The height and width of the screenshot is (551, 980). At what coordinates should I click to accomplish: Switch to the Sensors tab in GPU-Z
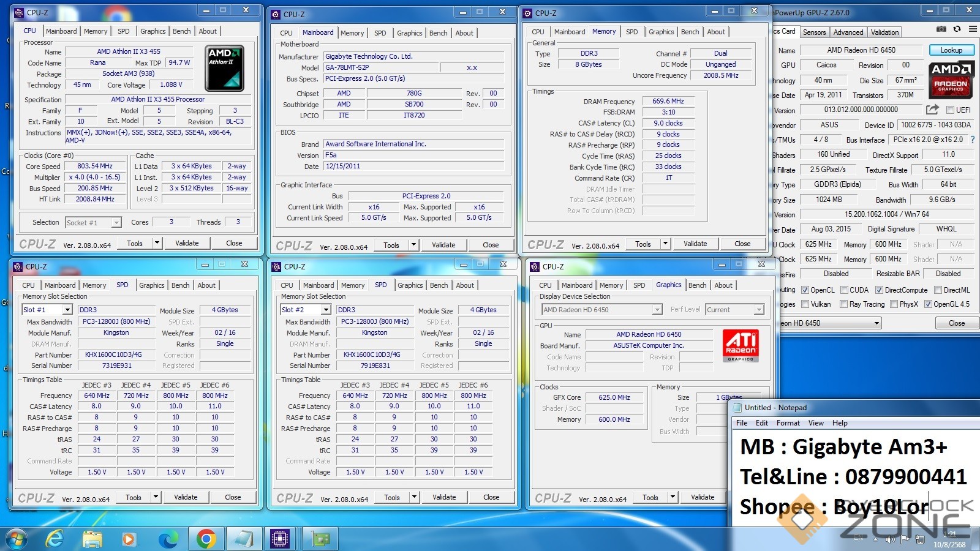(x=814, y=32)
